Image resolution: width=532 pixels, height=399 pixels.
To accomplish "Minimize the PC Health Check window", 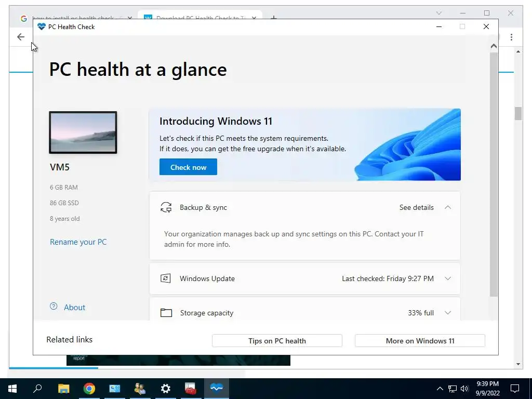I will (438, 26).
